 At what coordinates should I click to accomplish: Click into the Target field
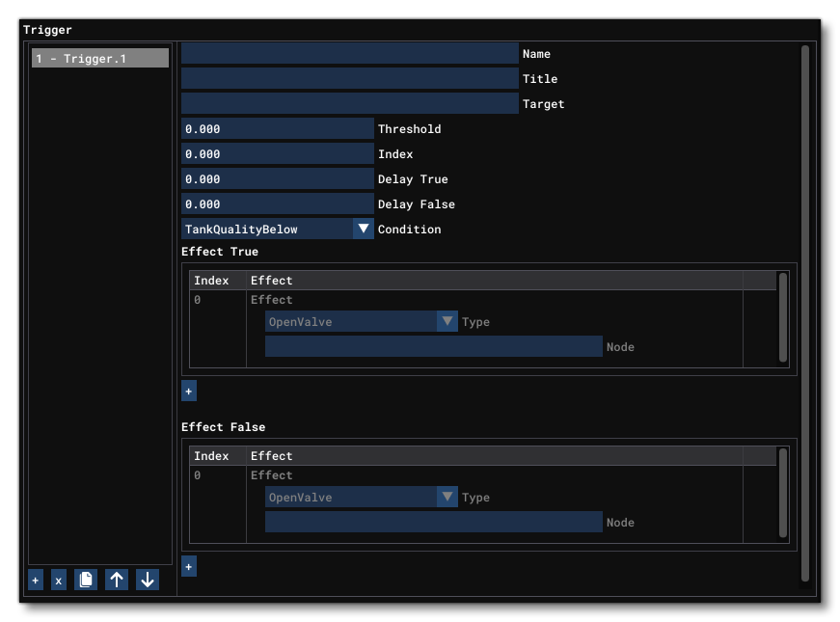(x=349, y=104)
